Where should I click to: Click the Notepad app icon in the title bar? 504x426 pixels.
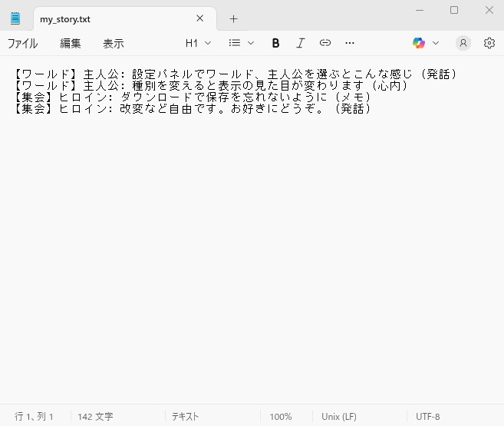pos(15,18)
